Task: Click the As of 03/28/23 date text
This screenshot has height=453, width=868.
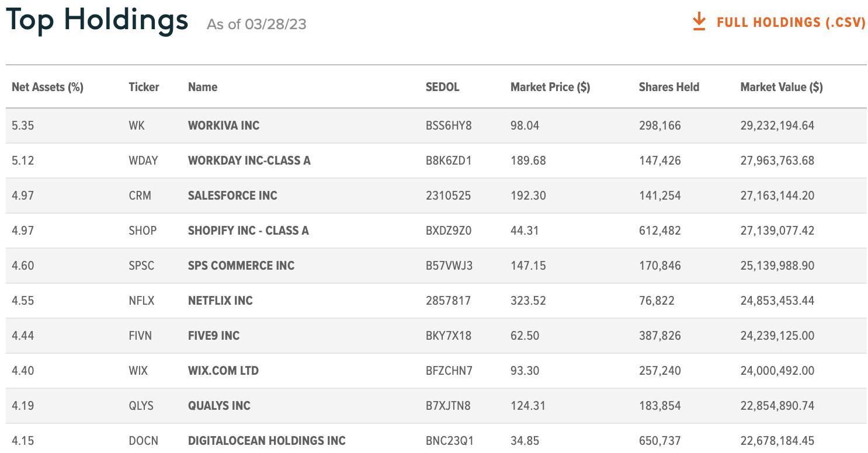Action: [256, 24]
